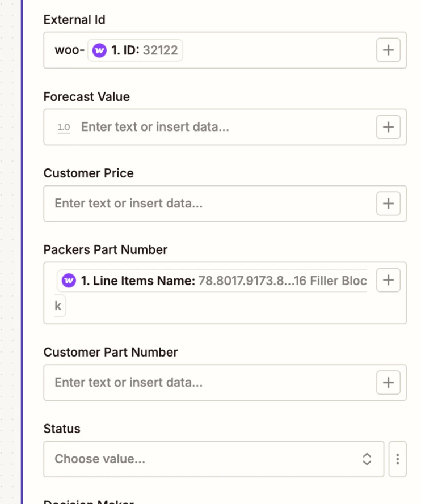Click the WooCommerce icon in Line Items pill
421x504 pixels.
tap(69, 281)
